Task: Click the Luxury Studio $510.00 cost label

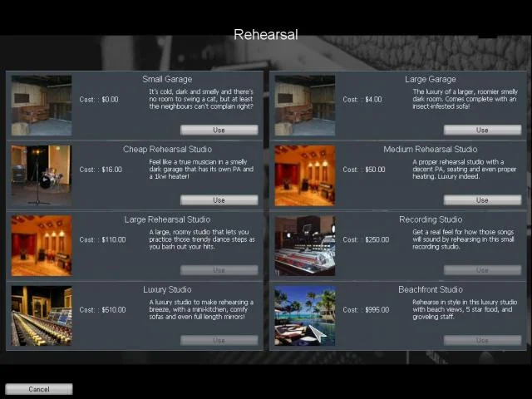Action: 103,310
